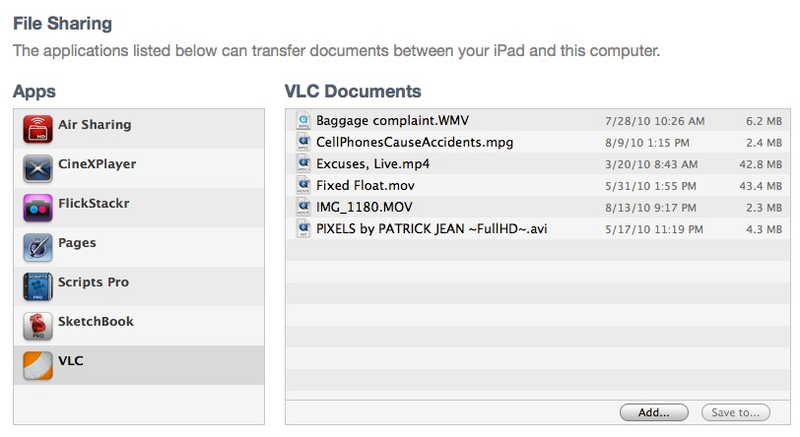Click the Baggage complaint.WMV file icon

[304, 121]
